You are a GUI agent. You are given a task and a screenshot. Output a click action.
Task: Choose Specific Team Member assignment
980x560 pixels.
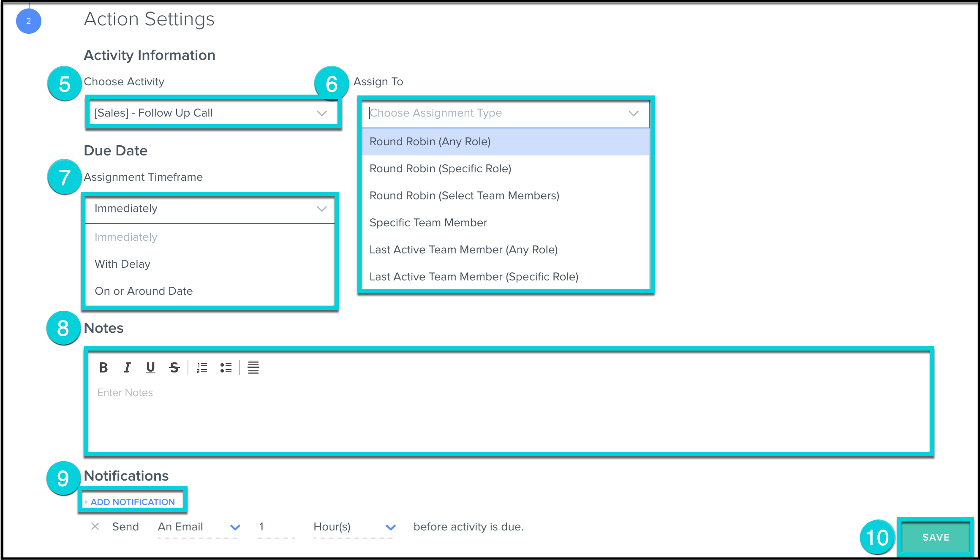[428, 223]
